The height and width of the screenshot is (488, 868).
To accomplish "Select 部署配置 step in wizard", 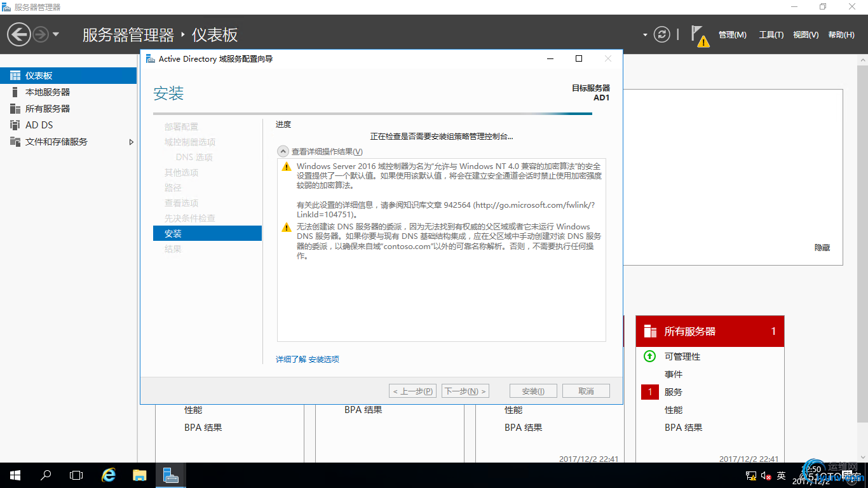I will tap(181, 126).
